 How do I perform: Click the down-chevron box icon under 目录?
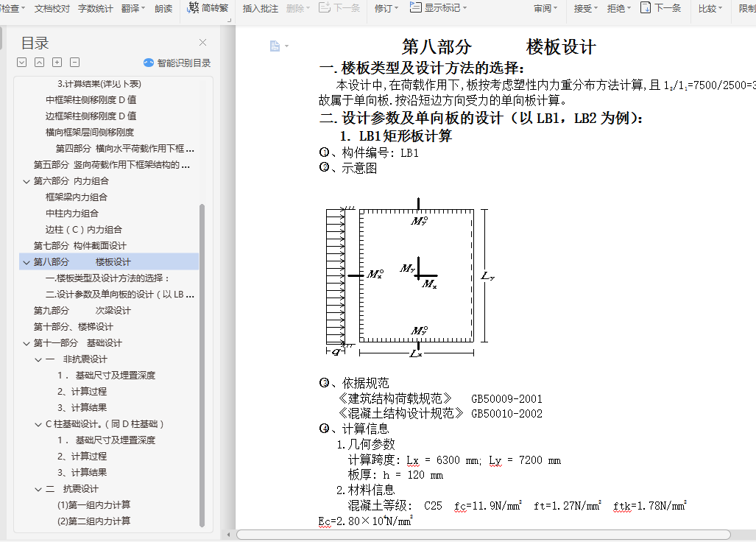click(21, 62)
